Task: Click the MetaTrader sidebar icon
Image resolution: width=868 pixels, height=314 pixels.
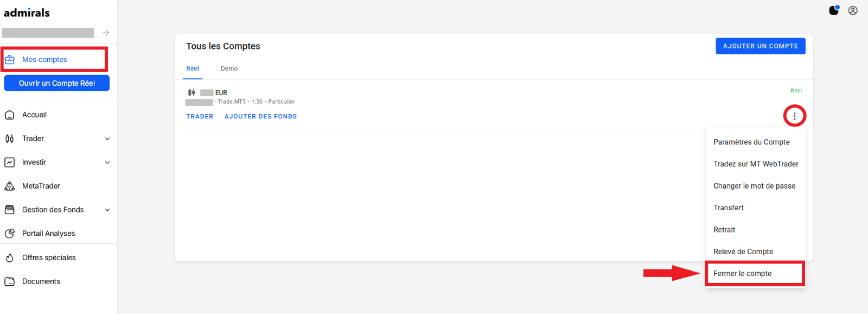Action: pyautogui.click(x=9, y=186)
